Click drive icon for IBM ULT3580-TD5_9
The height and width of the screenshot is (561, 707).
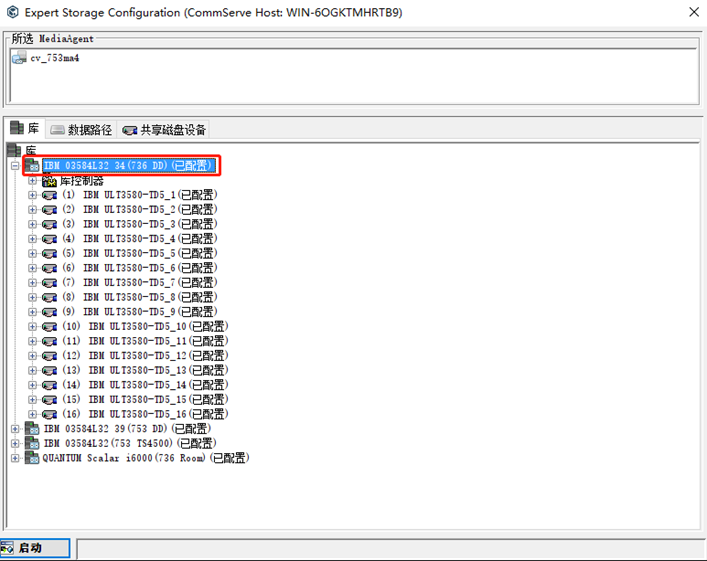tap(49, 312)
